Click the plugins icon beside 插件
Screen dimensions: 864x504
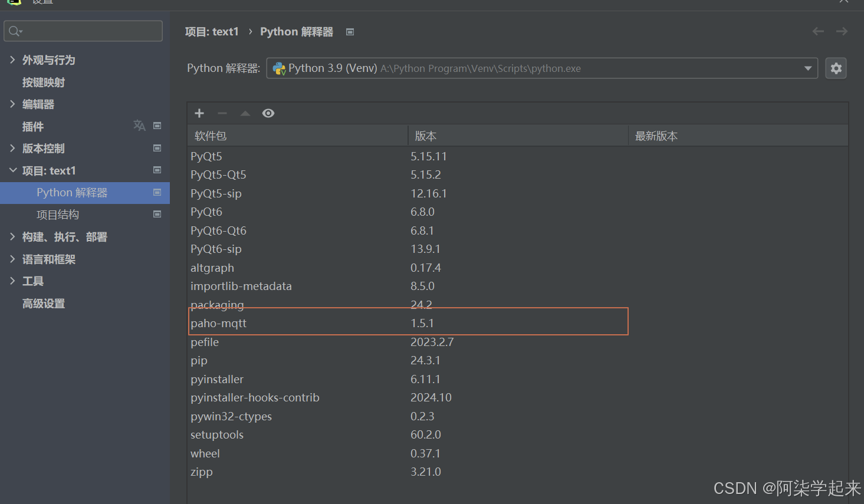click(x=139, y=126)
